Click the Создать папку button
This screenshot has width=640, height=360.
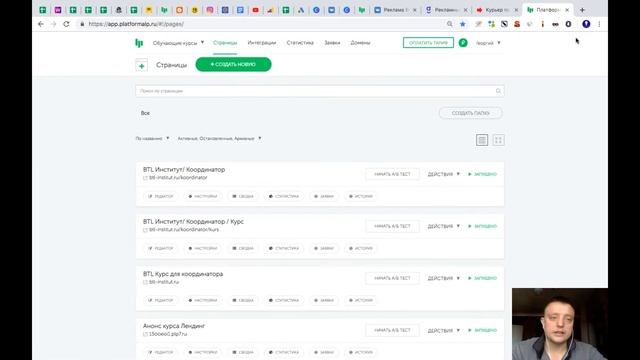click(471, 113)
